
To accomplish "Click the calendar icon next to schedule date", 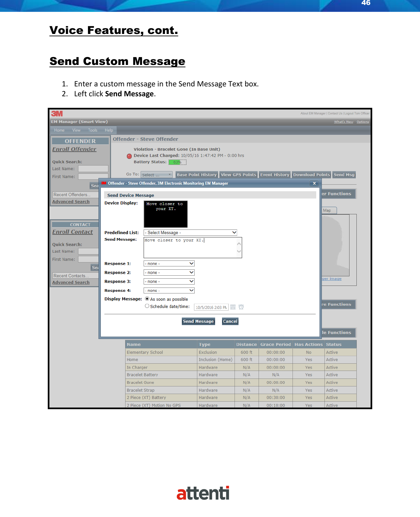I will pyautogui.click(x=233, y=307).
